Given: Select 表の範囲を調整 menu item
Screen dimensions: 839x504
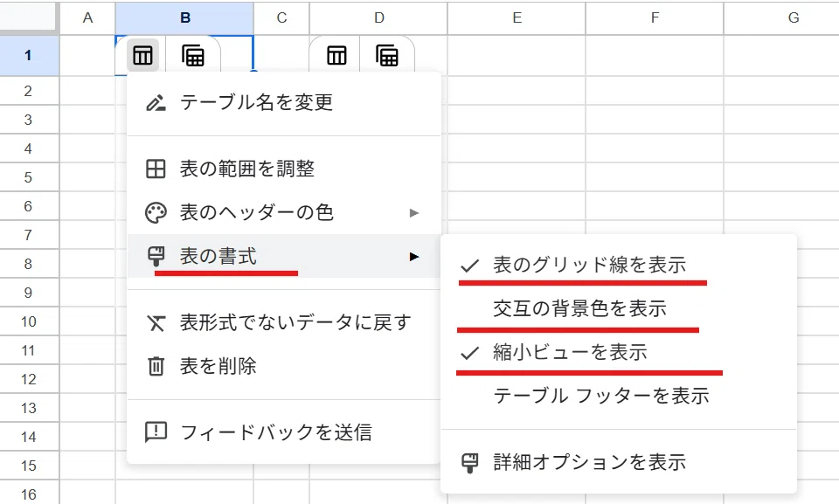Looking at the screenshot, I should 284,169.
